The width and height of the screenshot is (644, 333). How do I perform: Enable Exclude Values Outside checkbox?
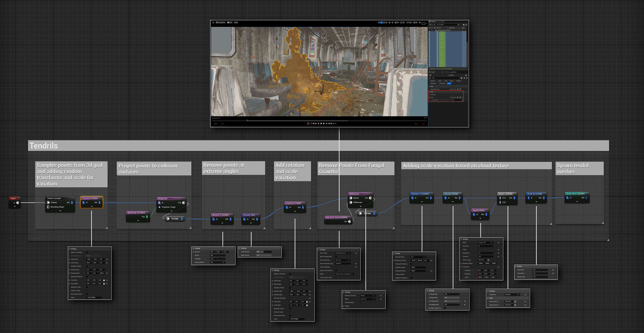[x=445, y=308]
